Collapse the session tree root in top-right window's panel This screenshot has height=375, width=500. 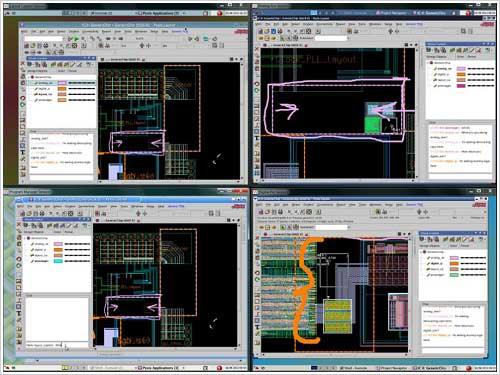coord(428,63)
